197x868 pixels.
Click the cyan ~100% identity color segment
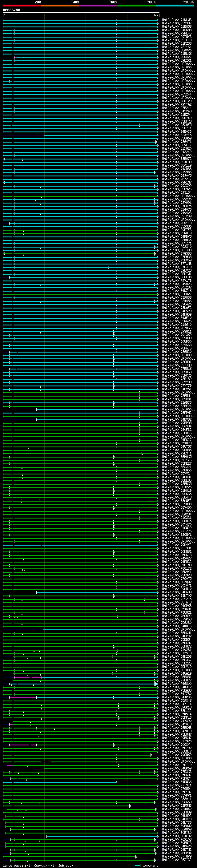175,6
